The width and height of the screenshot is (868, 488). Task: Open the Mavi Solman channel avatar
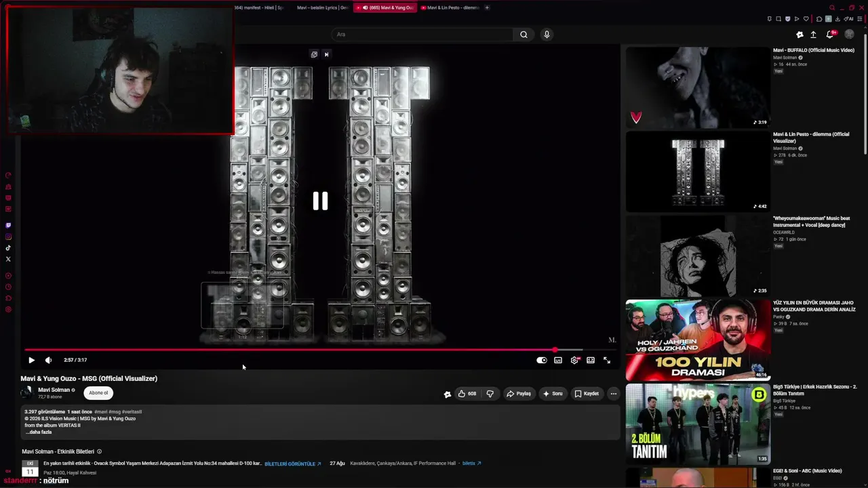(x=26, y=392)
